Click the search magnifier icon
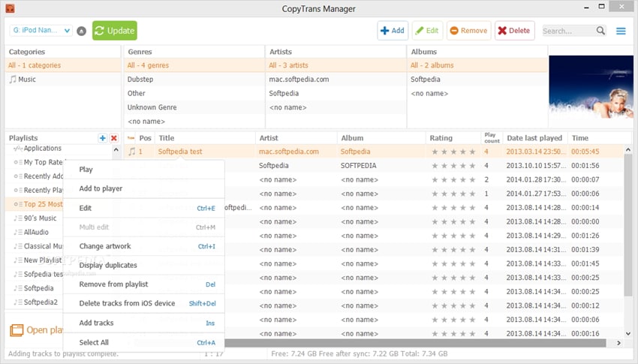Image resolution: width=638 pixels, height=364 pixels. tap(600, 31)
